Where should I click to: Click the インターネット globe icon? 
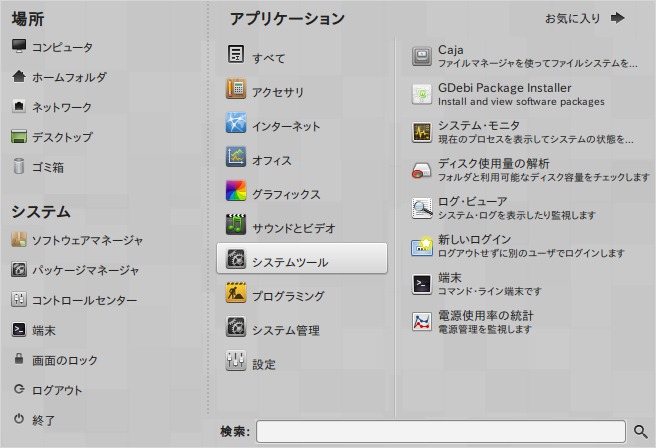(236, 123)
